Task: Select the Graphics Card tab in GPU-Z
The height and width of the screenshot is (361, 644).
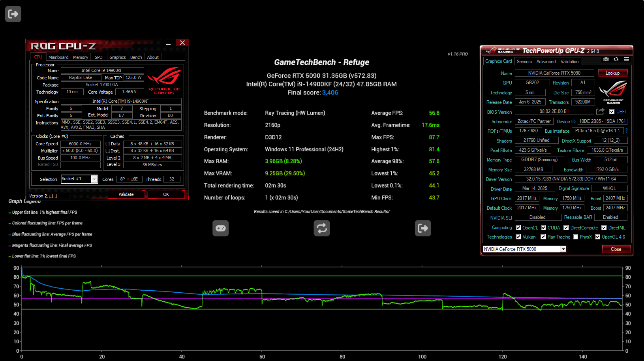Action: (498, 61)
